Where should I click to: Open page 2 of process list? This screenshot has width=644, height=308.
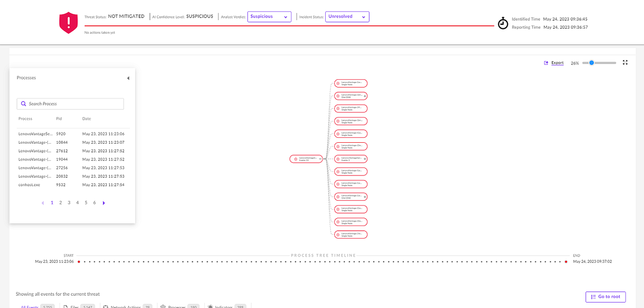(60, 203)
